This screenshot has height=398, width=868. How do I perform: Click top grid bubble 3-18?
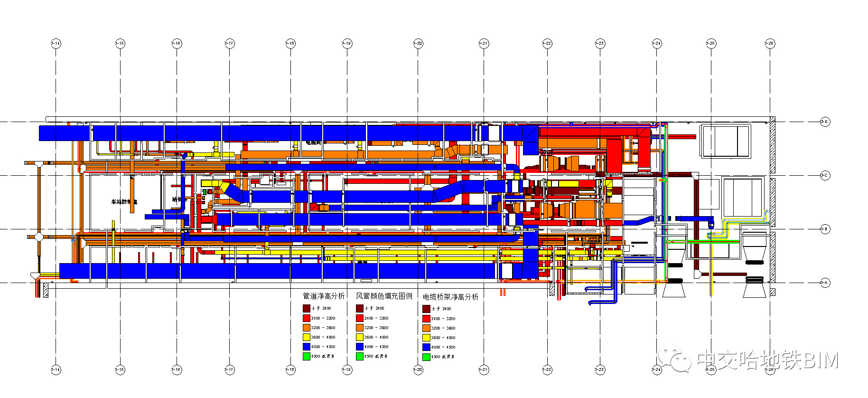290,43
